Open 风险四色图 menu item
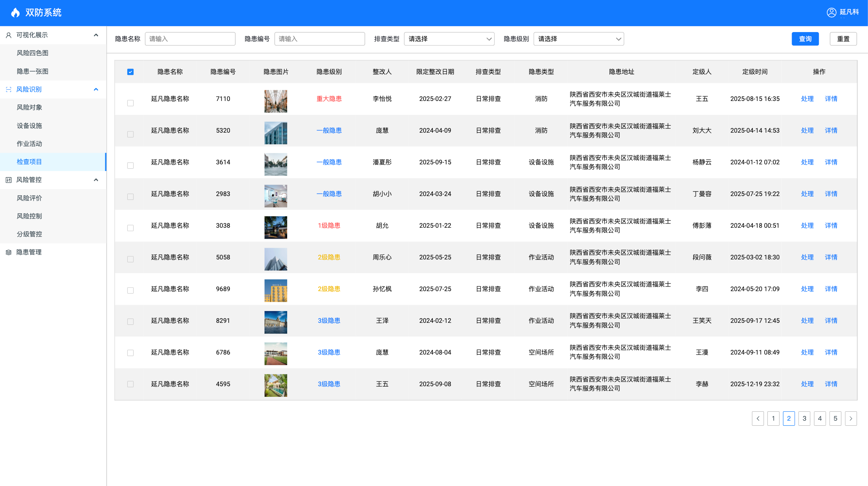868x486 pixels. pyautogui.click(x=33, y=53)
